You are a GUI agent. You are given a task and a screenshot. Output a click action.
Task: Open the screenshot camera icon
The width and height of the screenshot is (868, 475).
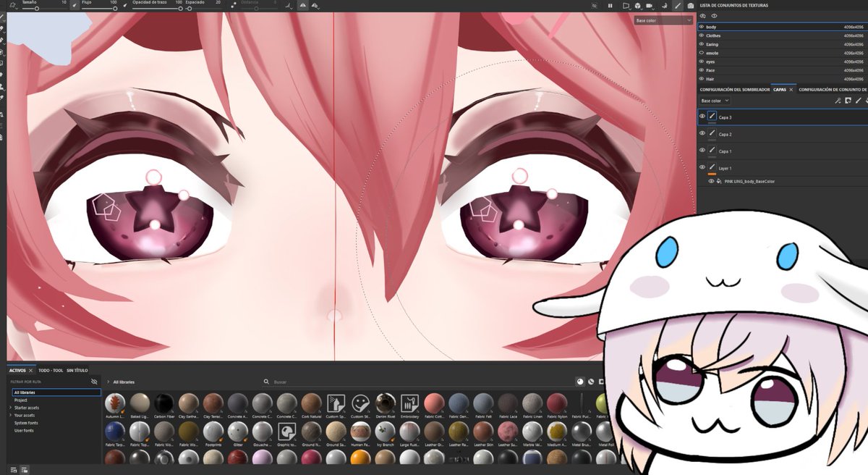pyautogui.click(x=690, y=5)
